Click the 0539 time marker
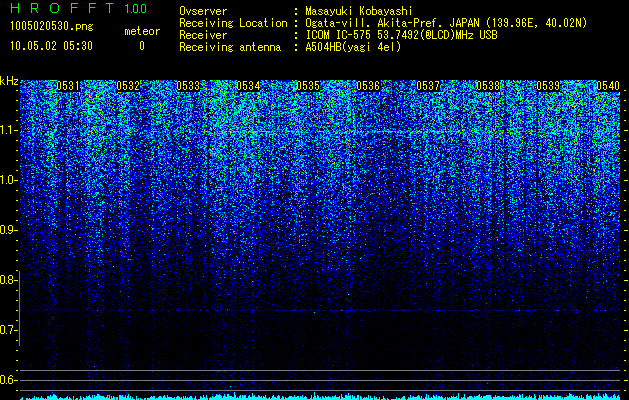This screenshot has width=629, height=400. (x=548, y=86)
